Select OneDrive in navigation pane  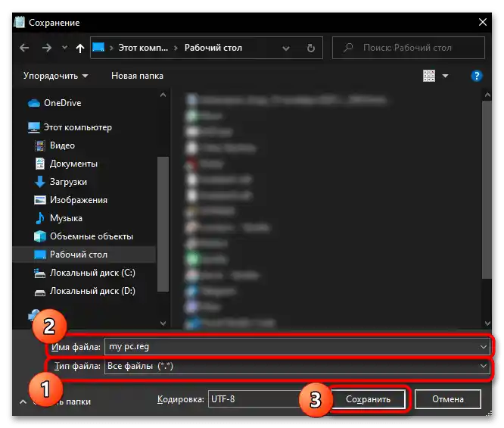coord(62,103)
